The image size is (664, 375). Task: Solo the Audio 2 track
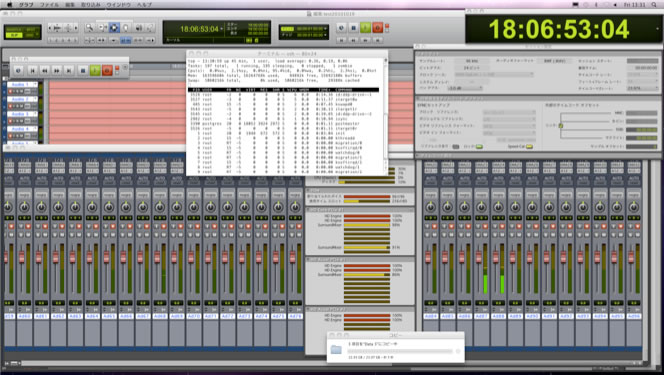pyautogui.click(x=16, y=106)
